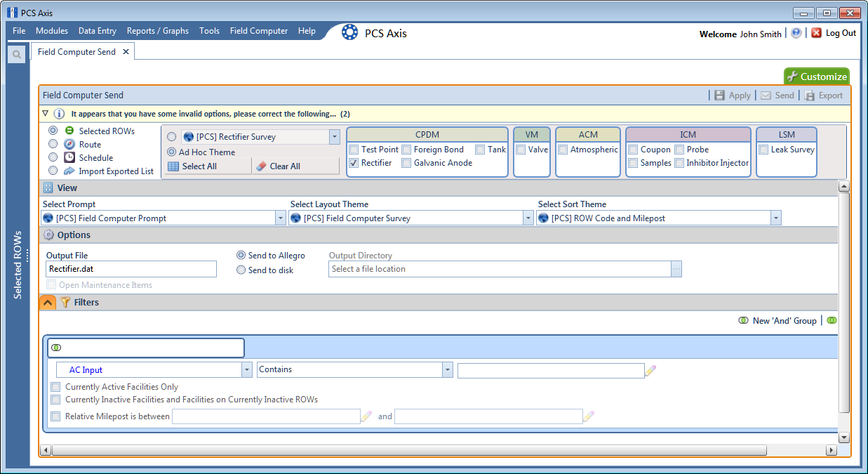Open the Select Sort Theme dropdown

point(775,218)
